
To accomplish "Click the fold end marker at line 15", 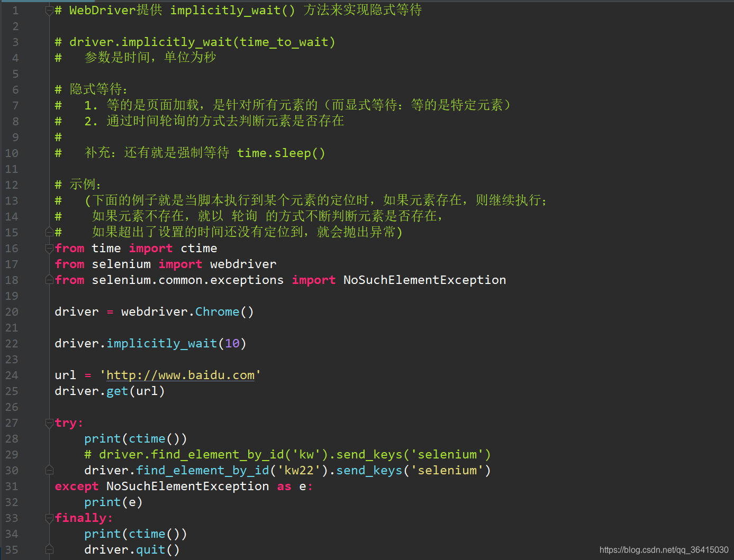I will pos(49,232).
